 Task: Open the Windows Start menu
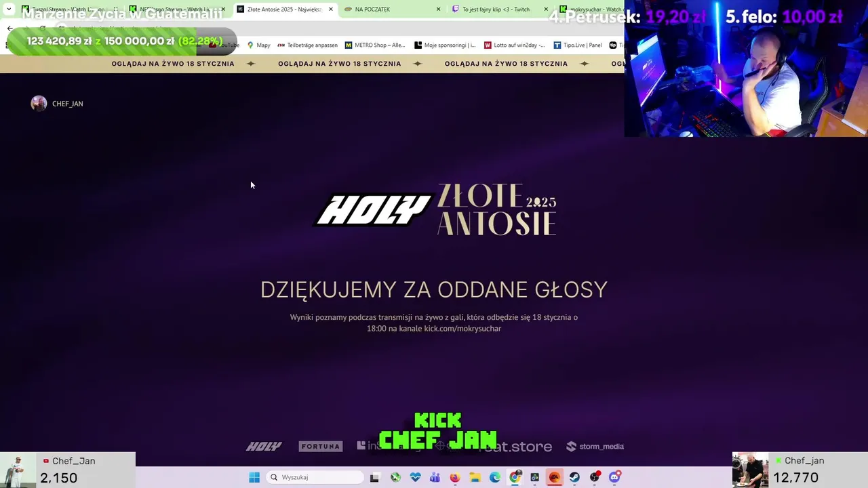click(254, 477)
